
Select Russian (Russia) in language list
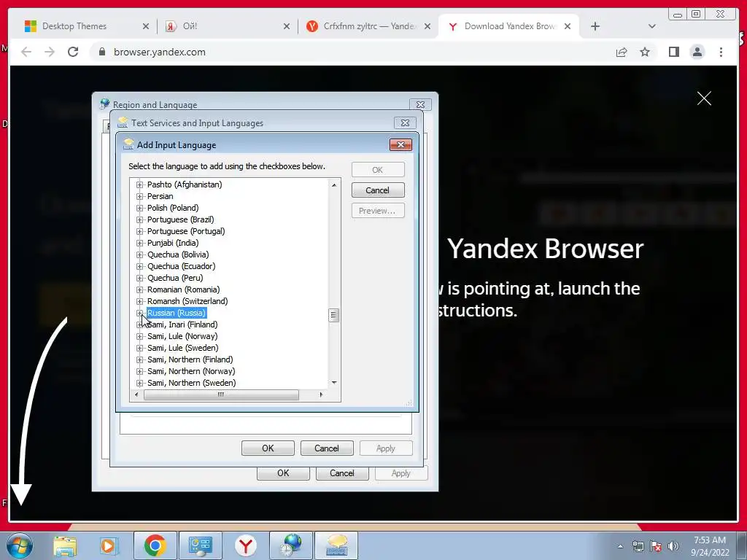[177, 313]
